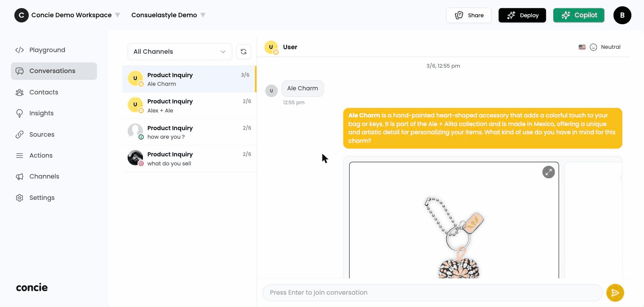Viewport: 644px width, 307px height.
Task: Click the concie logo
Action: [32, 288]
